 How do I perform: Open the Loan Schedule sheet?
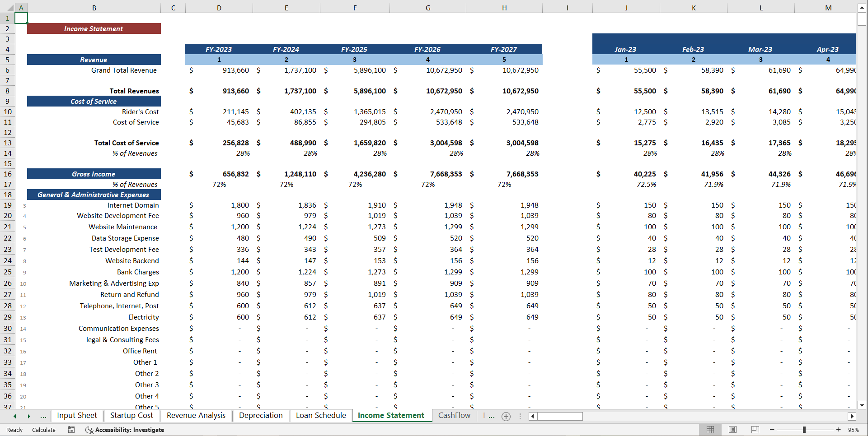pyautogui.click(x=320, y=415)
